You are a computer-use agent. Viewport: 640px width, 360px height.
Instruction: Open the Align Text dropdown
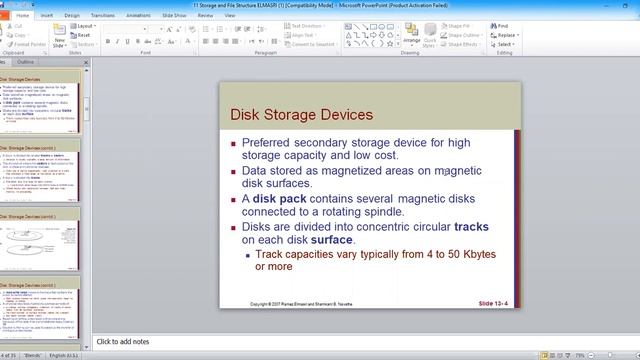pyautogui.click(x=301, y=35)
